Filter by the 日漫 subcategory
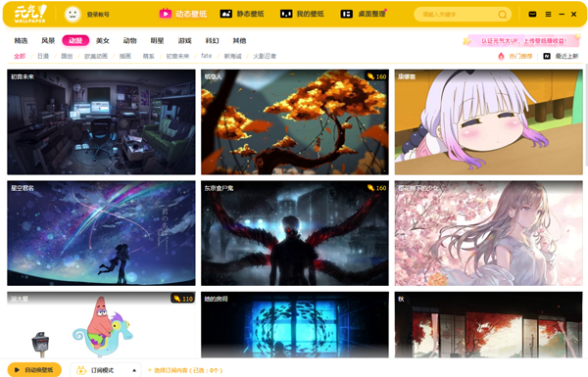The image size is (588, 377). pos(43,56)
